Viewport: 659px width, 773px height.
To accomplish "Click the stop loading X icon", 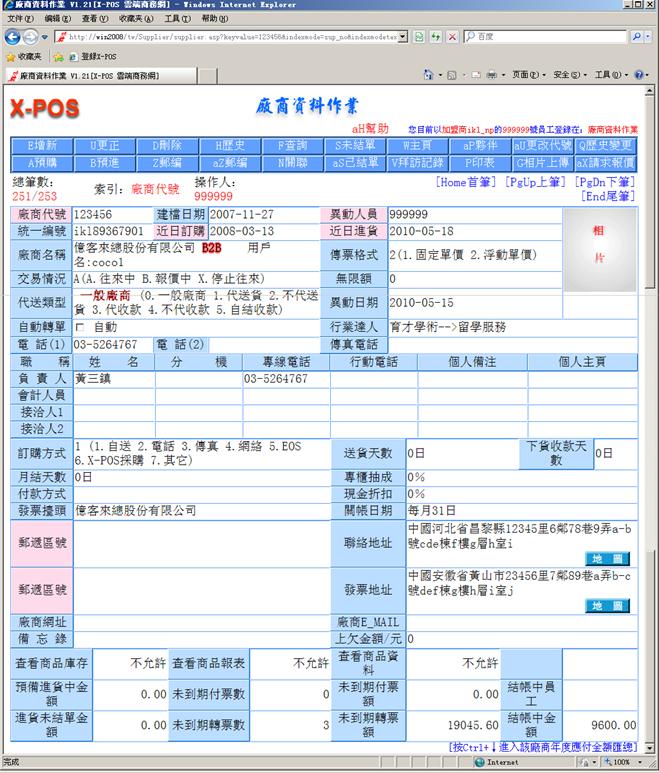I will click(452, 37).
